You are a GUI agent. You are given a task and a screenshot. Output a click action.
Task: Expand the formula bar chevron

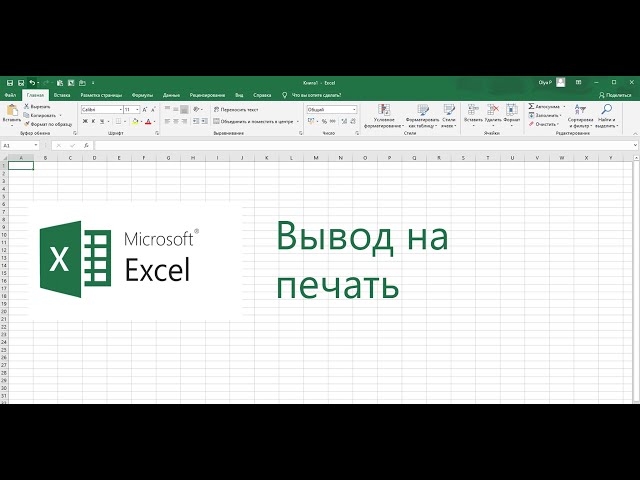635,145
